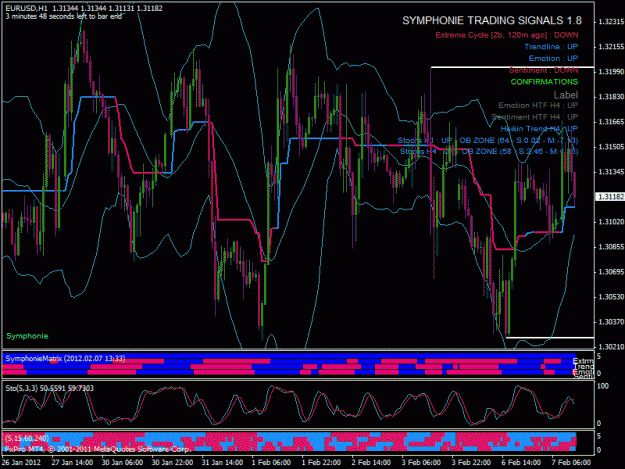Click the Extrm row label in SymphonieMatrix
Viewport: 625px width, 469px height.
(x=583, y=361)
